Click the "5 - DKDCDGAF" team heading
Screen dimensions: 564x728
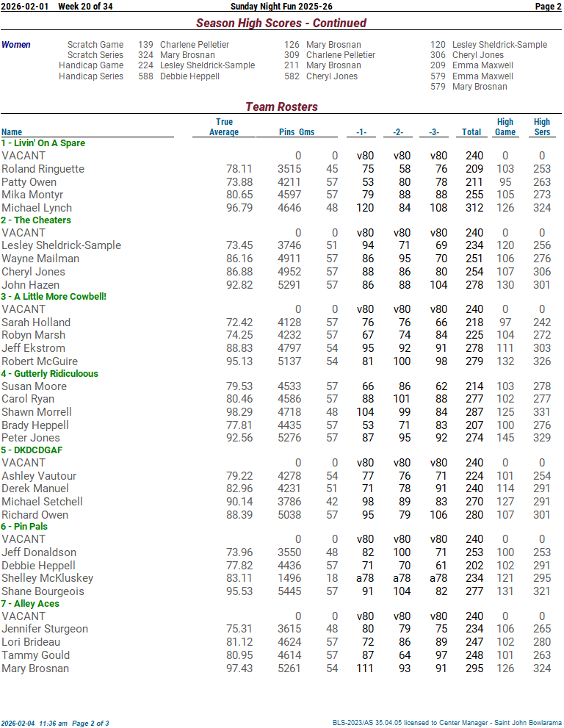[x=32, y=450]
